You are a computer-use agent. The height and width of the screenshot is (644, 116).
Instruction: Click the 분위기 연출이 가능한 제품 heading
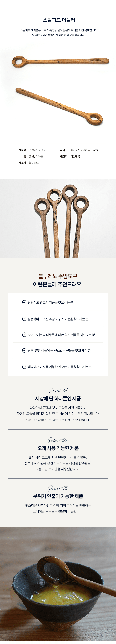(x=58, y=496)
